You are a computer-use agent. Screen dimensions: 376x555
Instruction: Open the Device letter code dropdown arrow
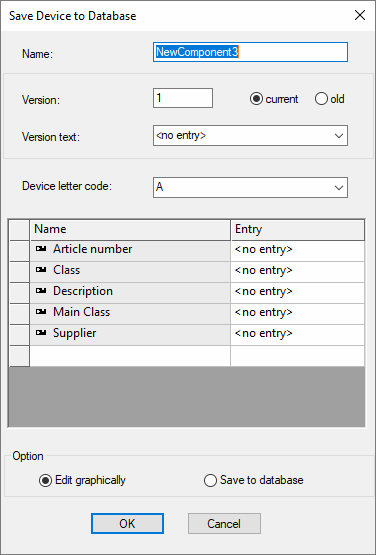339,188
